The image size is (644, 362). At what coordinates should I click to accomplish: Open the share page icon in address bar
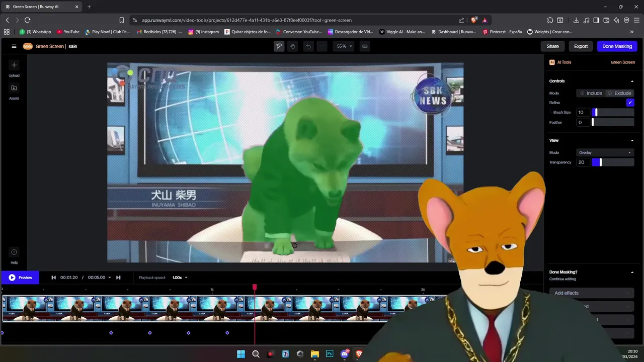[461, 20]
